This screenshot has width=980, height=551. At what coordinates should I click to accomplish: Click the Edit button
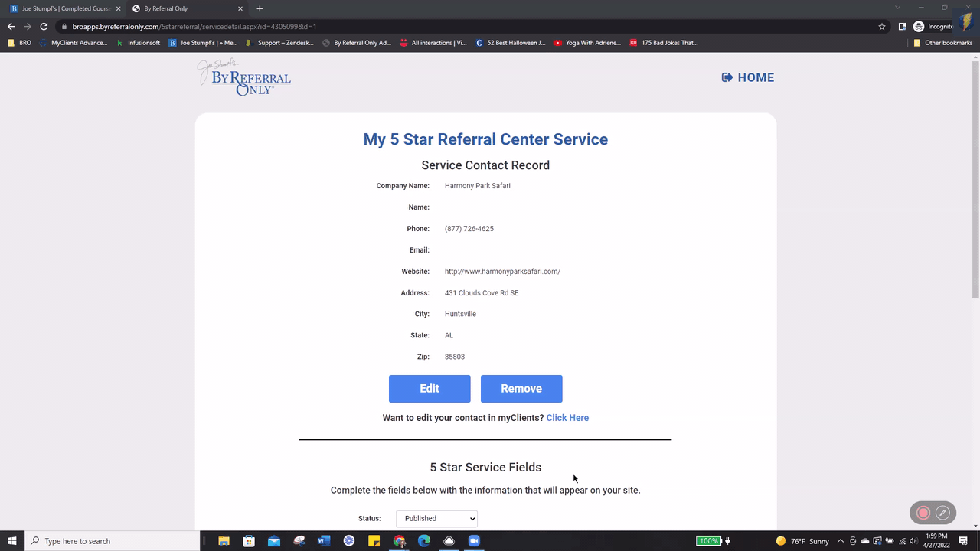tap(430, 388)
